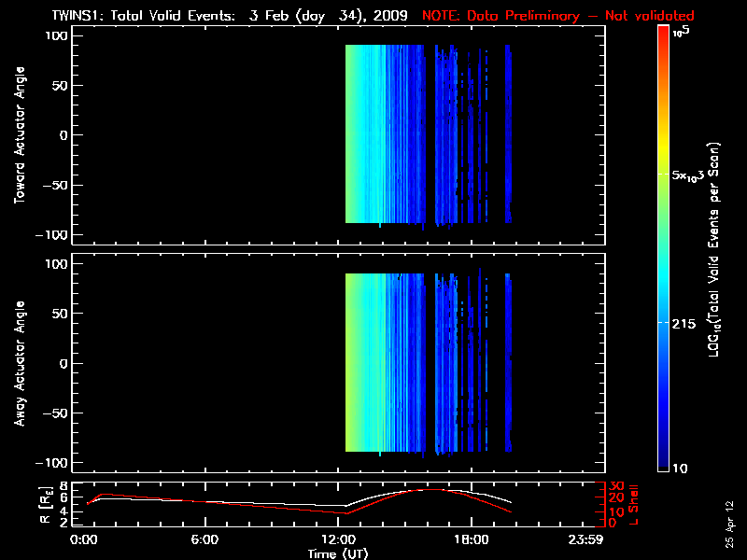Click the '18:00' tick on the time axis

pyautogui.click(x=470, y=540)
